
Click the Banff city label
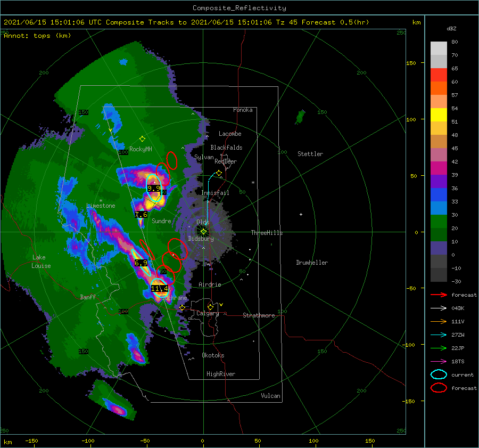[88, 297]
